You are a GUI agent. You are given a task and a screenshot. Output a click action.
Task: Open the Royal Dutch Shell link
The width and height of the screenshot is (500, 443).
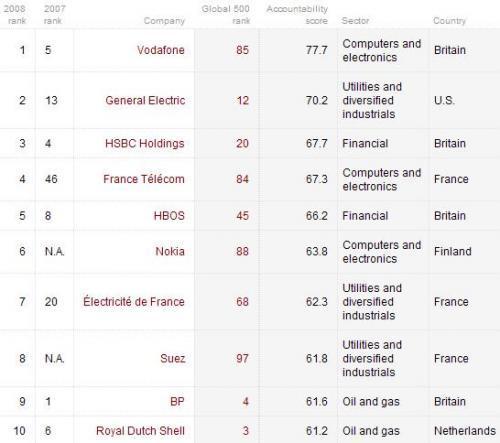(140, 431)
